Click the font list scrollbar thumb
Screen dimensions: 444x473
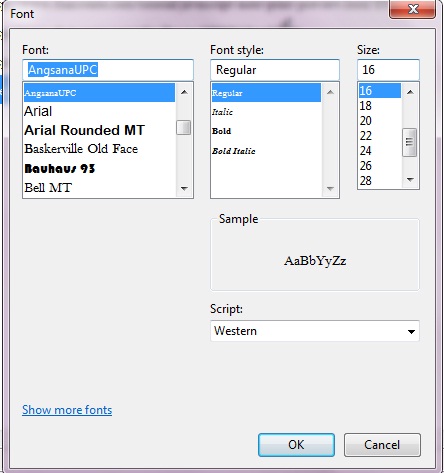click(184, 128)
